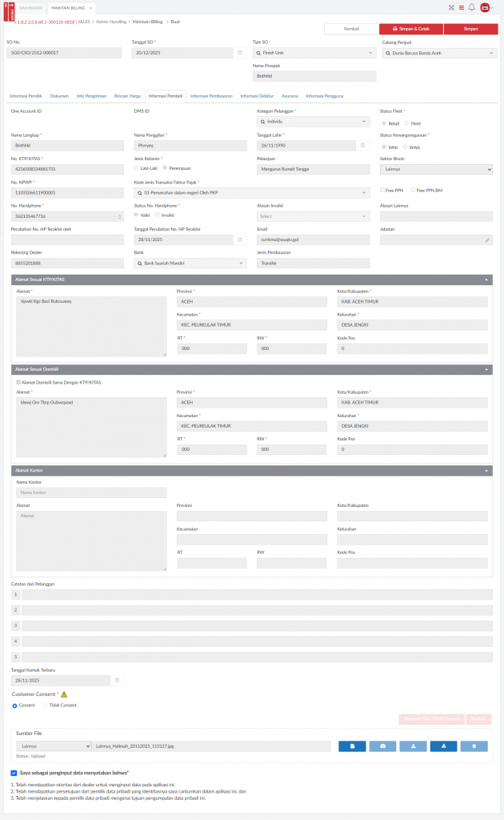Switch to the Informasi Pembayaran tab
Viewport: 504px width, 820px height.
pyautogui.click(x=211, y=95)
